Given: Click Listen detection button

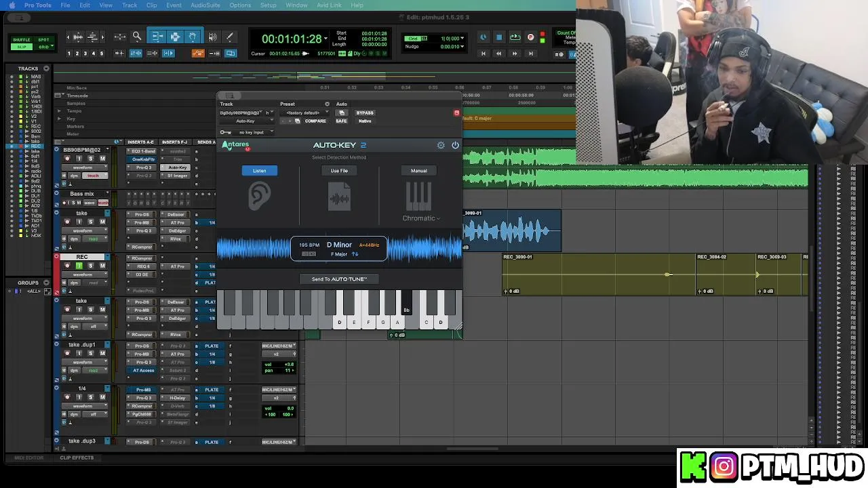Looking at the screenshot, I should pyautogui.click(x=259, y=171).
